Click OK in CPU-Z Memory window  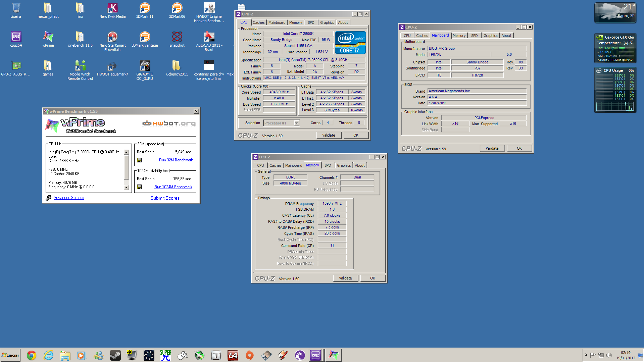click(x=373, y=278)
